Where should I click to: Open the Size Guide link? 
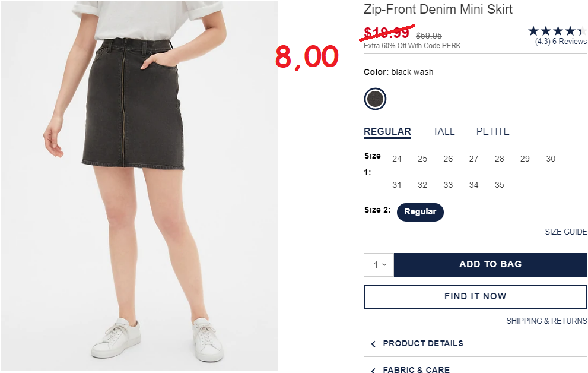point(566,232)
